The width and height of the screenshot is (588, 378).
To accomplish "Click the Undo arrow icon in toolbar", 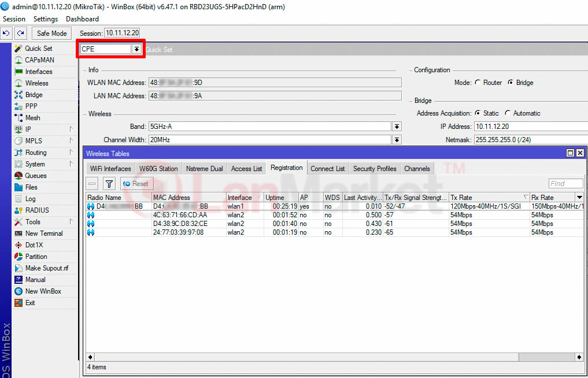I will point(6,34).
